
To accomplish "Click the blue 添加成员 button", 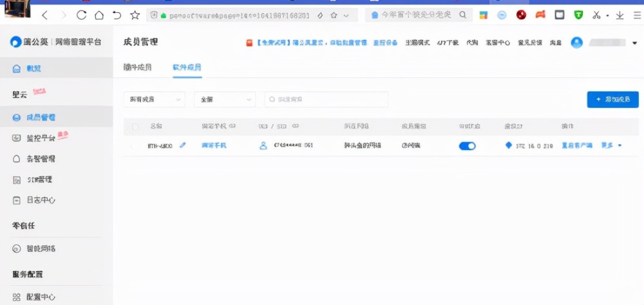I will (x=612, y=100).
